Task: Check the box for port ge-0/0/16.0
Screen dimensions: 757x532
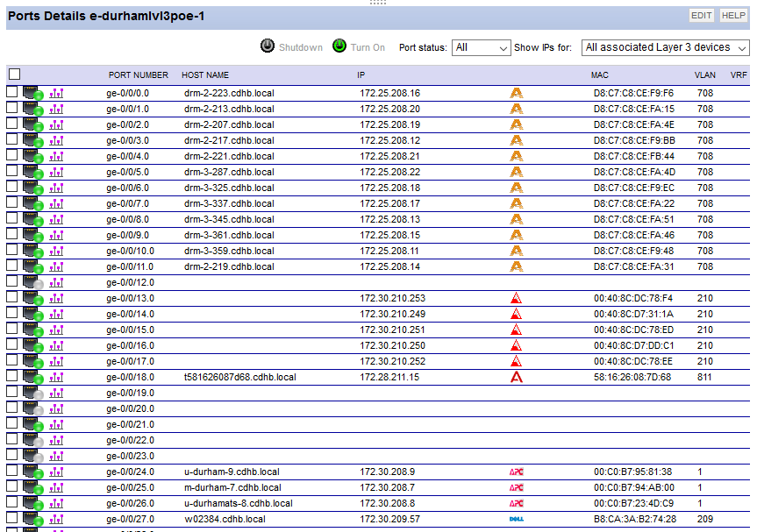Action: pyautogui.click(x=12, y=344)
